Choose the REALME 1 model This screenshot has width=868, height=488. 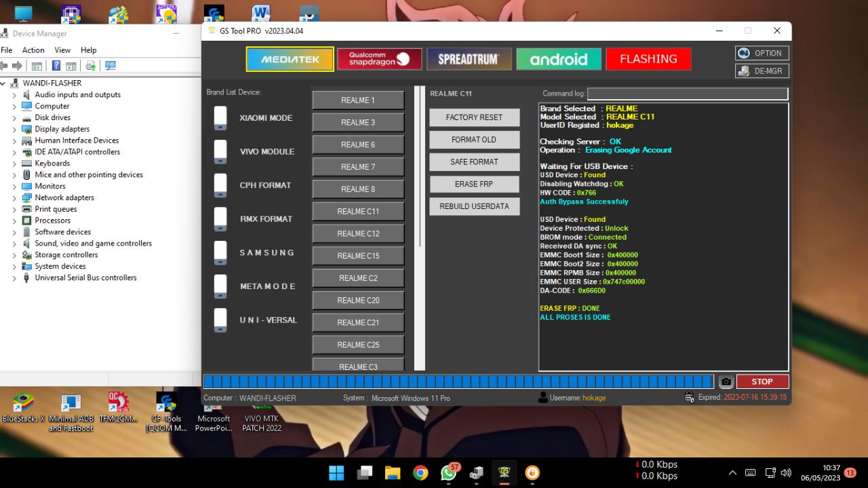click(x=358, y=100)
